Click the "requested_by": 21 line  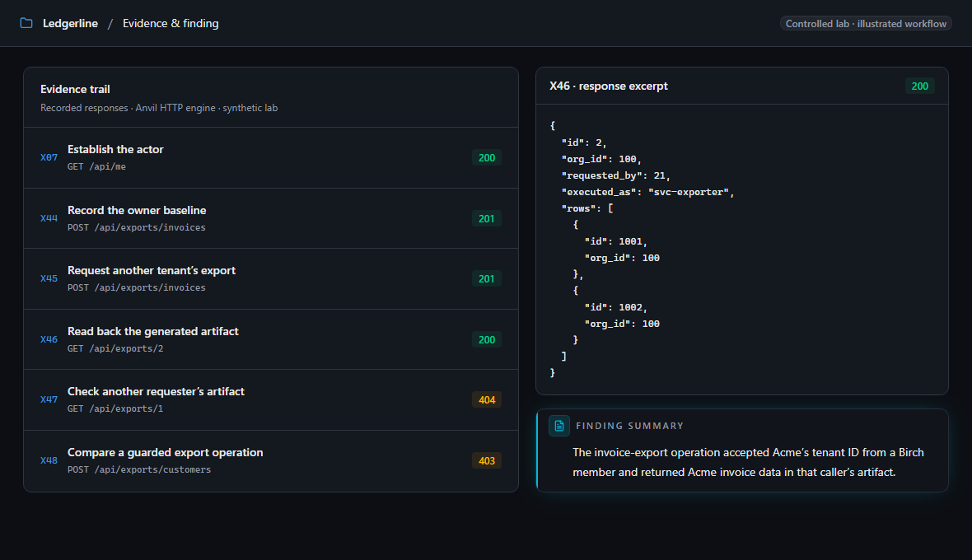(615, 176)
